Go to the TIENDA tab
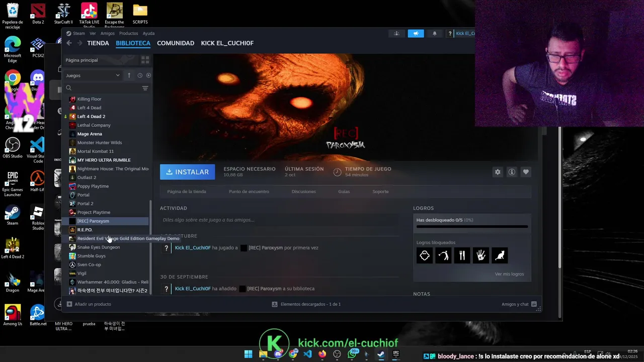The height and width of the screenshot is (362, 644). pyautogui.click(x=98, y=43)
